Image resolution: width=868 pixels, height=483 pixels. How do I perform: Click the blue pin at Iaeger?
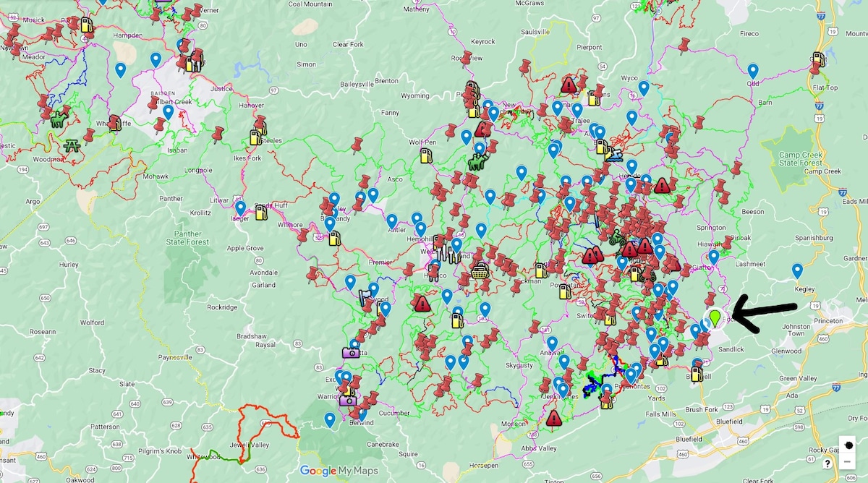point(240,209)
